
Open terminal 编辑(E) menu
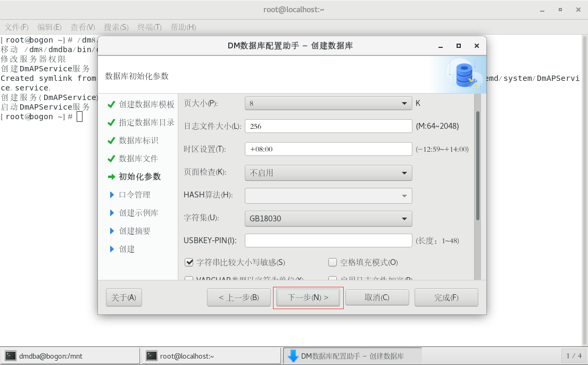pyautogui.click(x=49, y=27)
